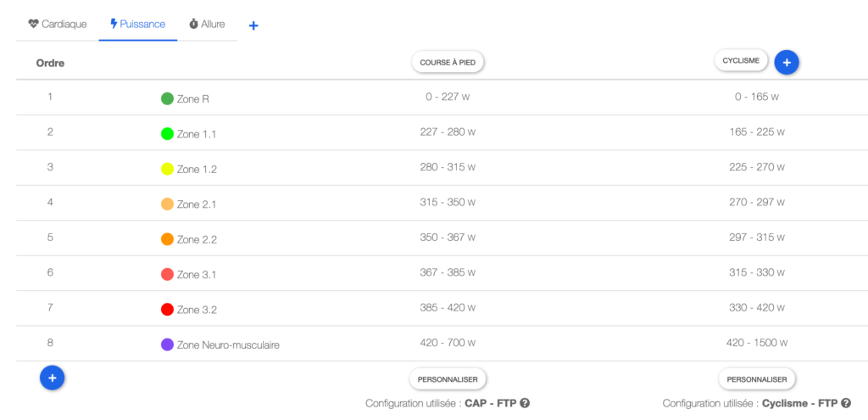Click the heart icon on Cardiaque tab
868x420 pixels.
tap(33, 24)
